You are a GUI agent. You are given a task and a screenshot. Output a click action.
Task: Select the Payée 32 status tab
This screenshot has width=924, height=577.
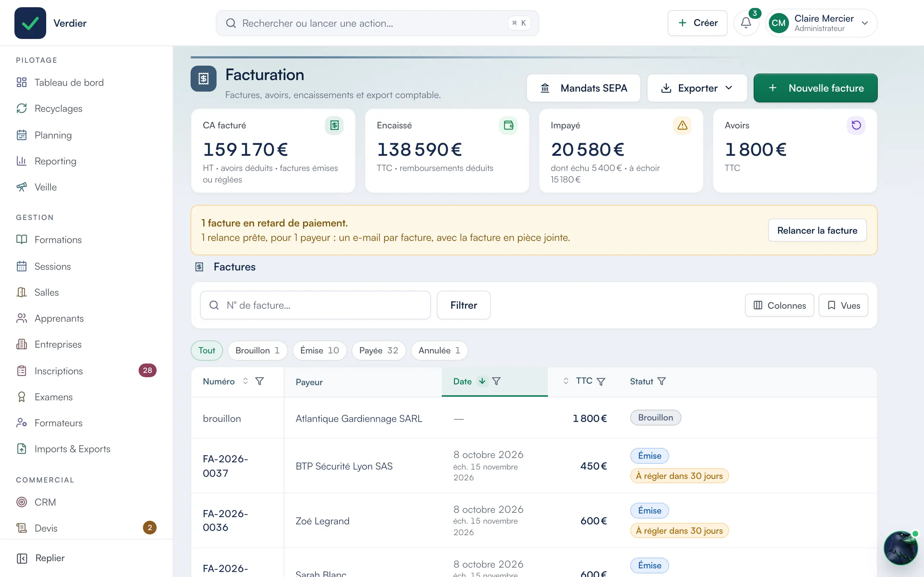[x=378, y=350]
